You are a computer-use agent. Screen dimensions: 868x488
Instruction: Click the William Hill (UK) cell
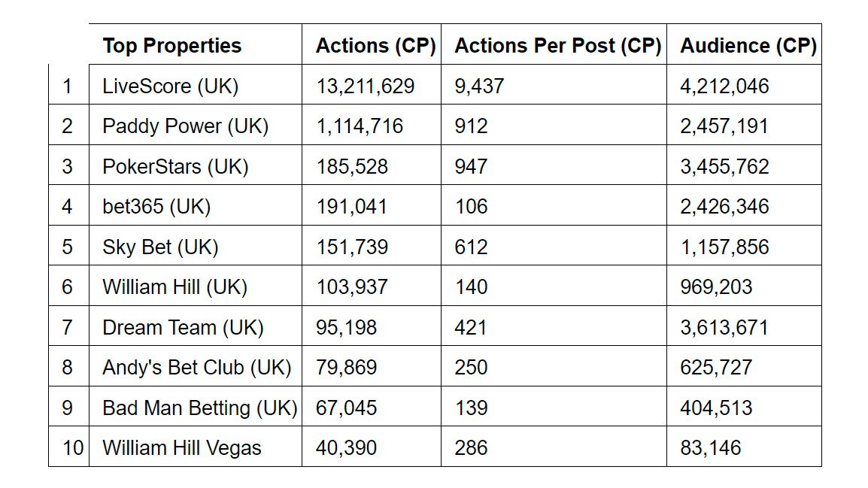(x=175, y=287)
